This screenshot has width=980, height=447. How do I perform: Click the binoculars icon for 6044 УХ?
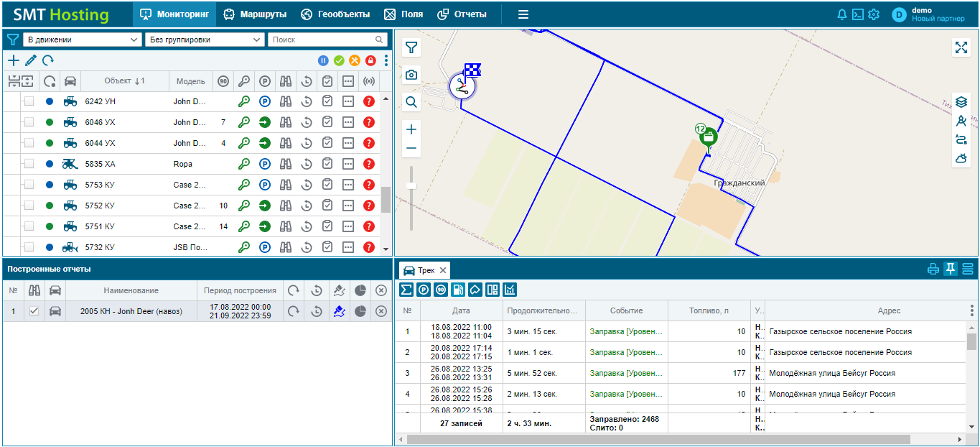click(285, 143)
